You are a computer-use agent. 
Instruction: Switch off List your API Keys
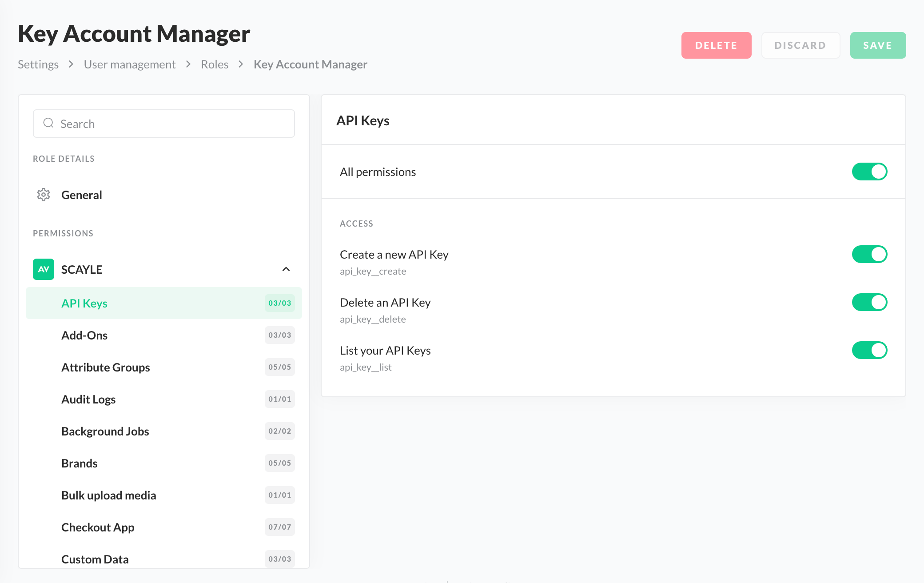pyautogui.click(x=869, y=350)
